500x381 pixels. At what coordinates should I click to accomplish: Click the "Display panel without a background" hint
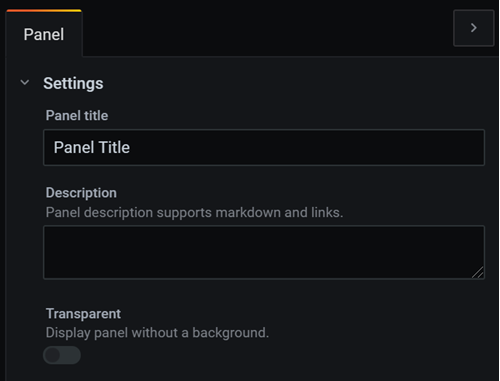pyautogui.click(x=157, y=333)
